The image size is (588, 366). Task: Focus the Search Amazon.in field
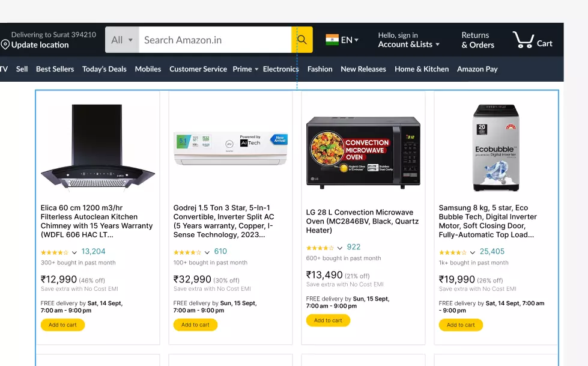[x=215, y=40]
